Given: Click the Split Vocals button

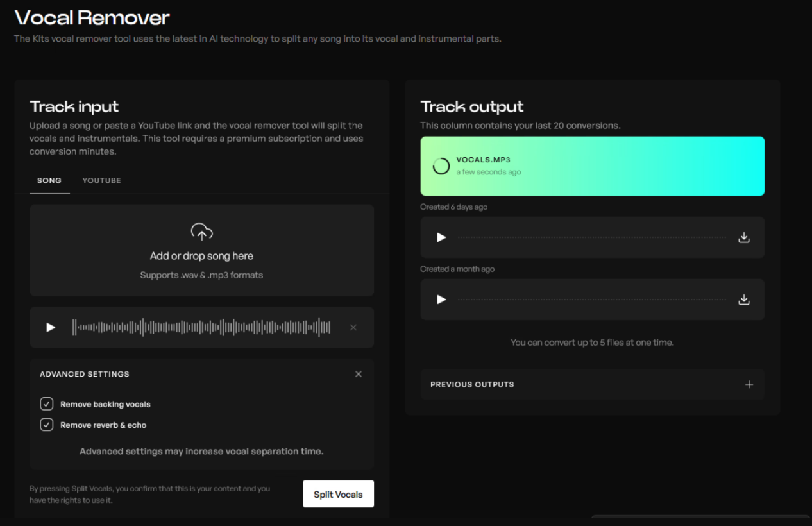Looking at the screenshot, I should tap(338, 494).
